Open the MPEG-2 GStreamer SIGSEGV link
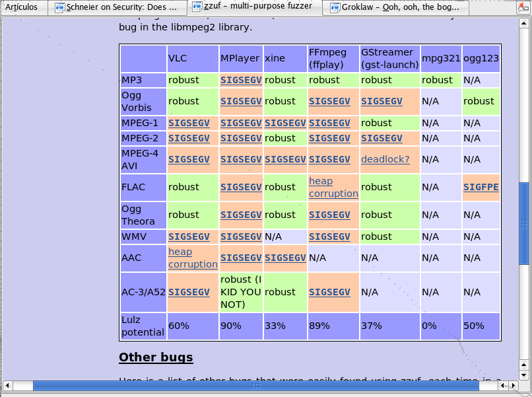This screenshot has width=532, height=397. [382, 138]
